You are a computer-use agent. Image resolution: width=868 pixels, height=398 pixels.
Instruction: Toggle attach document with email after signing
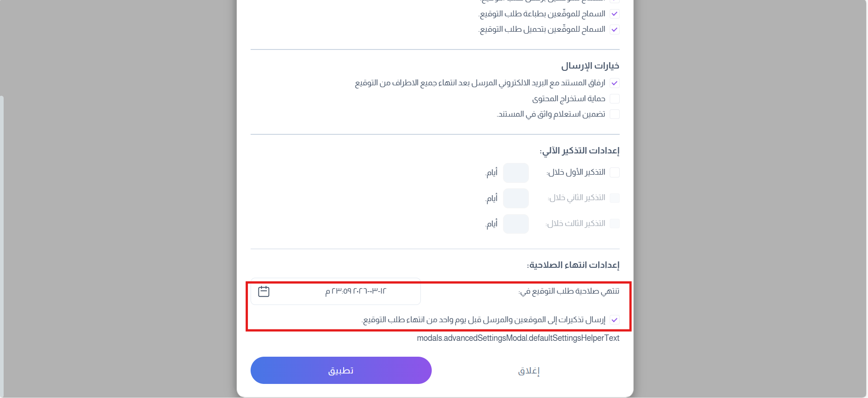point(614,84)
